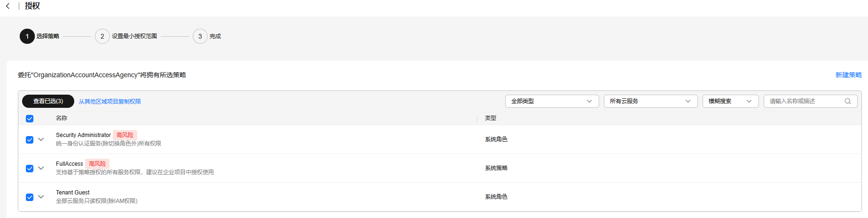The height and width of the screenshot is (218, 868).
Task: Click step 1 circle 选择策略
Action: [x=27, y=36]
